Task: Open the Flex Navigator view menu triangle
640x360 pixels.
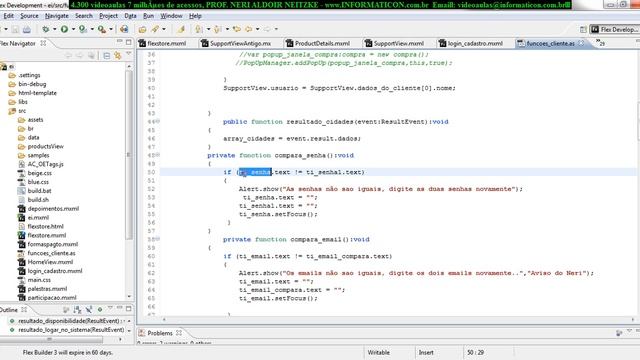Action: pos(129,54)
